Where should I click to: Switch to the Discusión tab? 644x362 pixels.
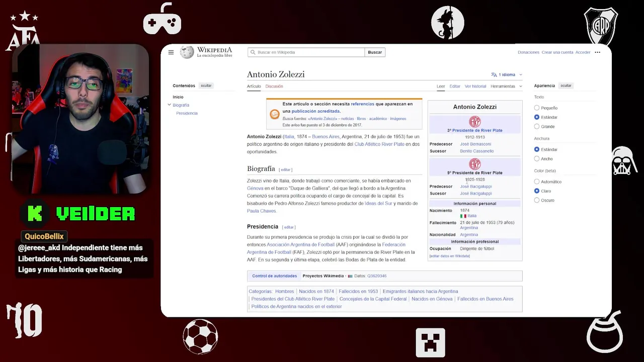point(274,86)
